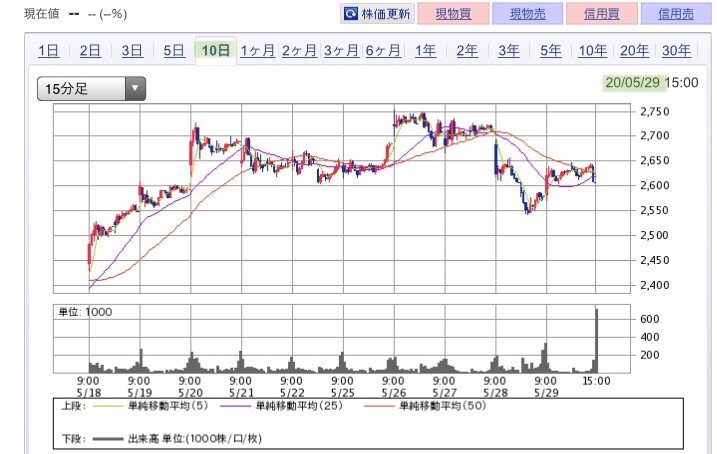Click the 単位: 1000 volume label
Screen dimensions: 717x454
click(x=86, y=312)
